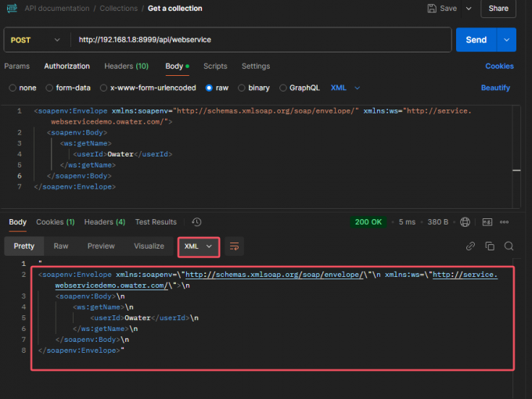Click the 380 B response size
Image resolution: width=532 pixels, height=399 pixels.
coord(437,222)
